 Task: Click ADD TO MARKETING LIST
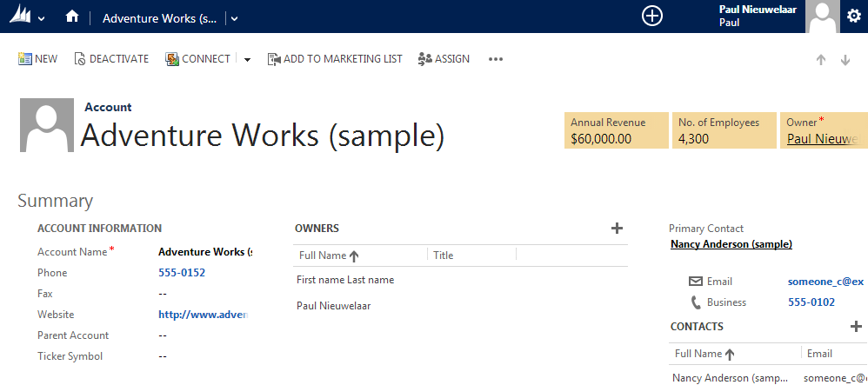335,59
